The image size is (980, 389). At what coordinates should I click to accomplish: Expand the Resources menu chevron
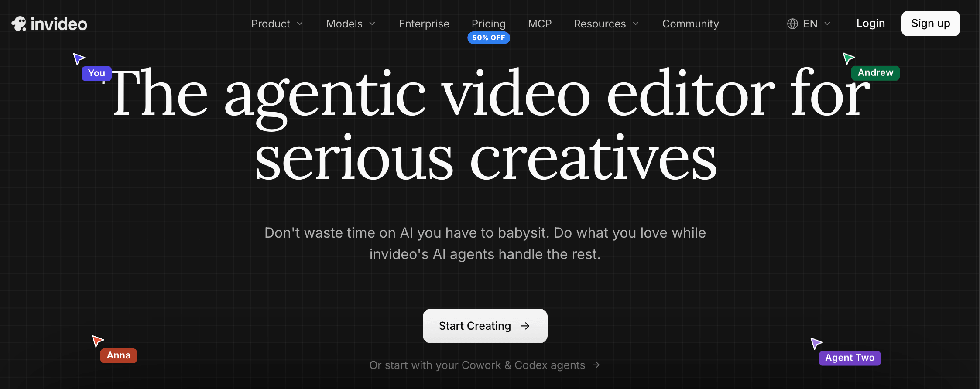(636, 24)
